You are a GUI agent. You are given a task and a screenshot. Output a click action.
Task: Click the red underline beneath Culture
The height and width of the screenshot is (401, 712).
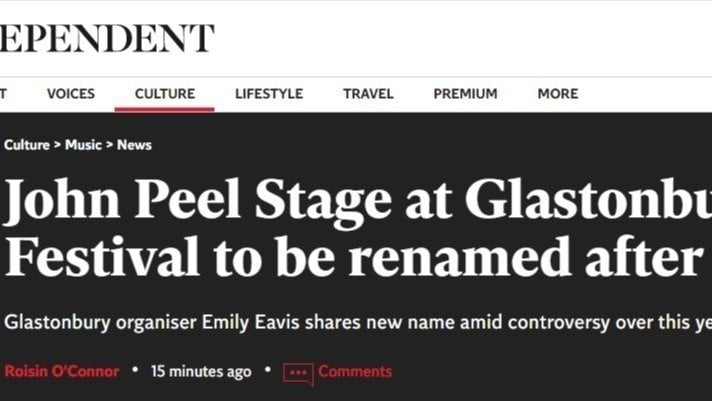pyautogui.click(x=165, y=109)
